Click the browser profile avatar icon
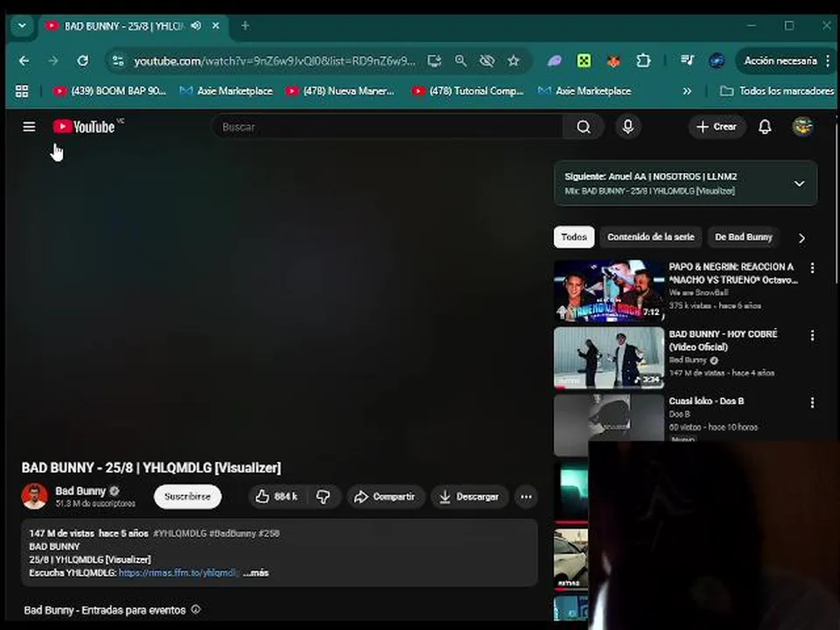Image resolution: width=840 pixels, height=630 pixels. click(717, 61)
